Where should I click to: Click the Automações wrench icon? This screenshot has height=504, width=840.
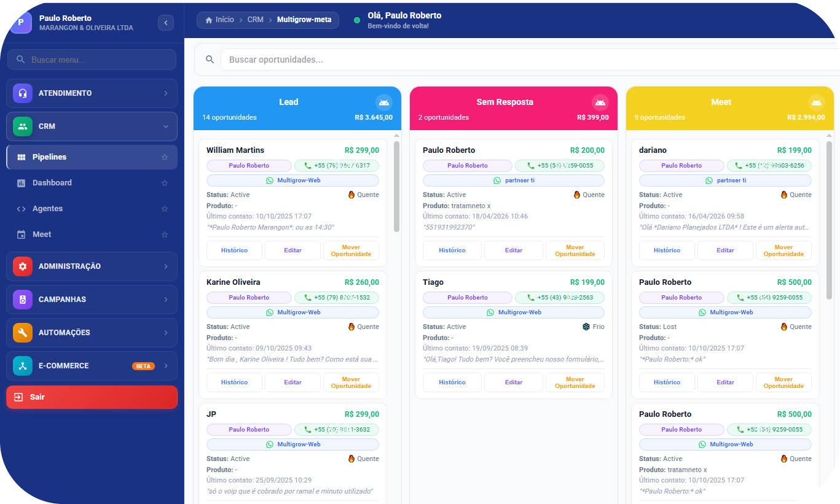pyautogui.click(x=23, y=333)
